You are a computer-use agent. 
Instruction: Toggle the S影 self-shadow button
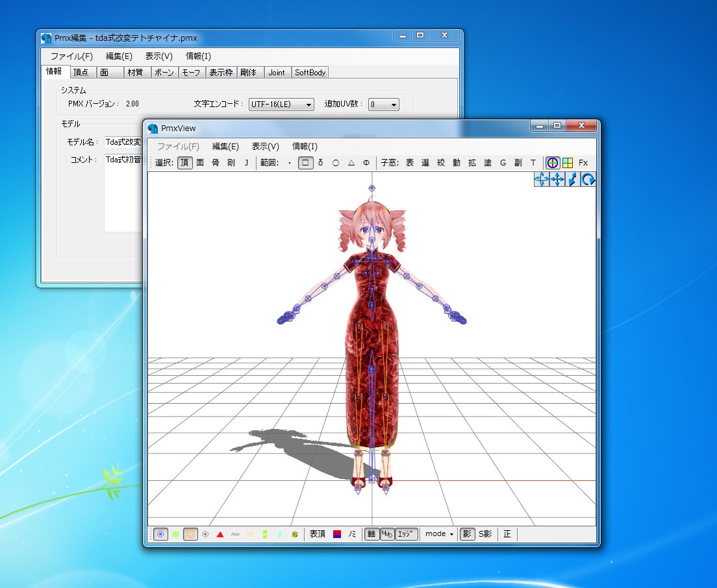pyautogui.click(x=485, y=533)
